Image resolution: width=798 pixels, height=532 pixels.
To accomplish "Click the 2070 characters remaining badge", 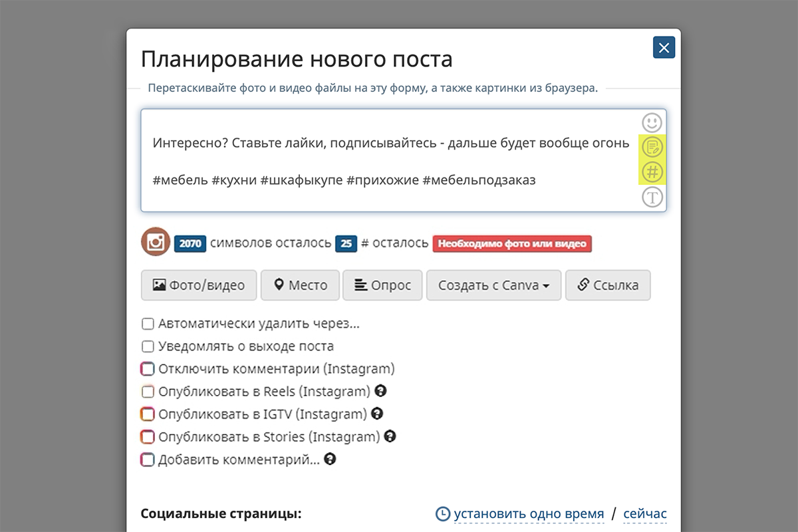I will click(x=190, y=243).
